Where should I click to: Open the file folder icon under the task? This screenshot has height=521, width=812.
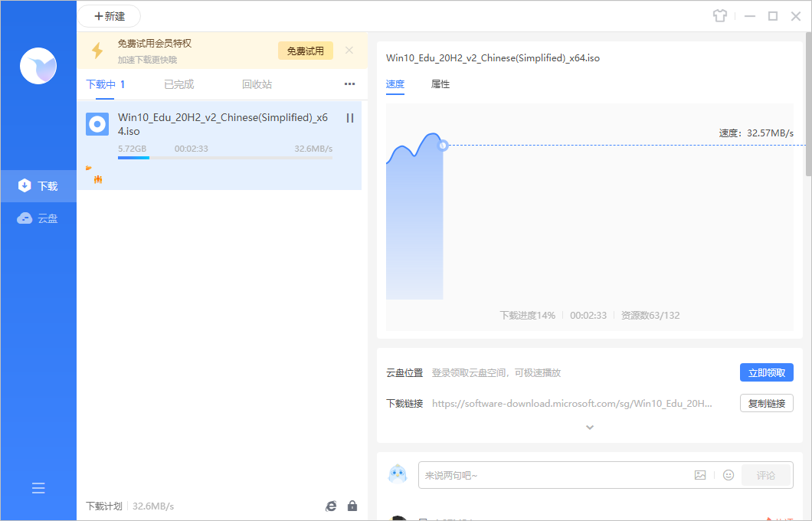tap(89, 168)
